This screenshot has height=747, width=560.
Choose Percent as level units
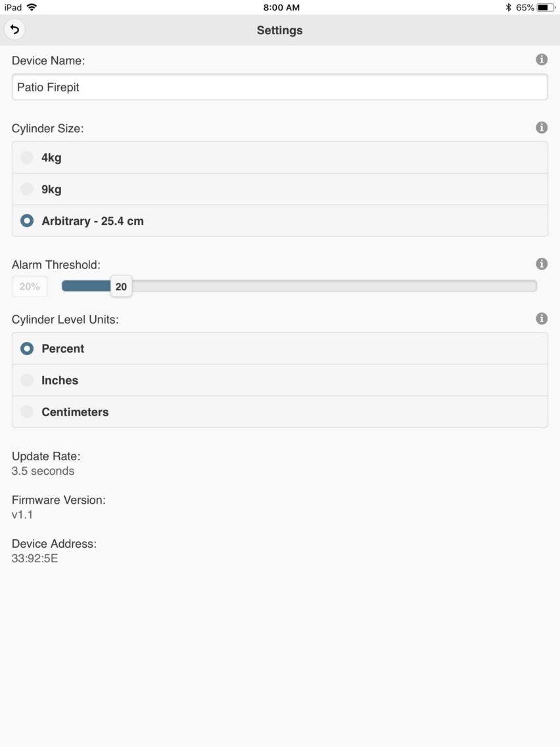click(x=280, y=349)
